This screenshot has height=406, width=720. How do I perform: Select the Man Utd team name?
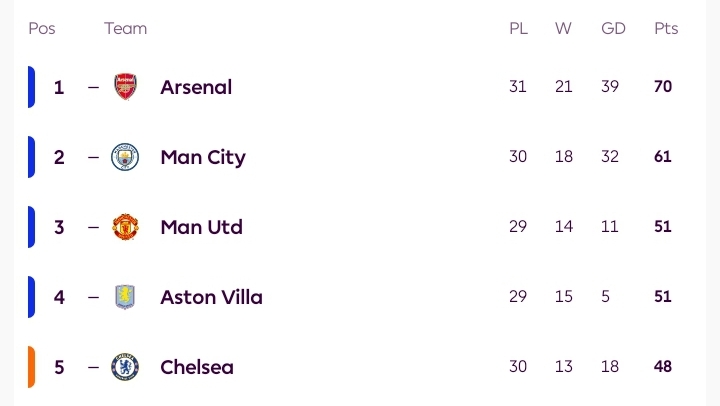point(201,227)
